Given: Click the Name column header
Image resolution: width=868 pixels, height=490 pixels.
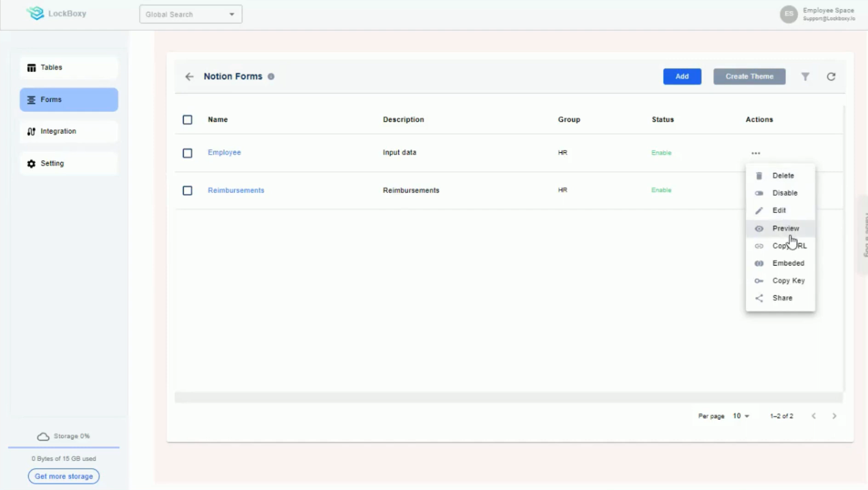Looking at the screenshot, I should (x=218, y=120).
